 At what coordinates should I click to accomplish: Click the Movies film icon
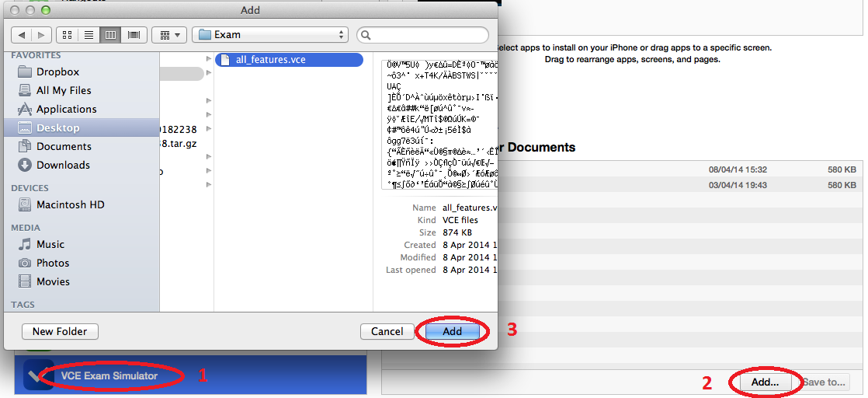click(24, 281)
